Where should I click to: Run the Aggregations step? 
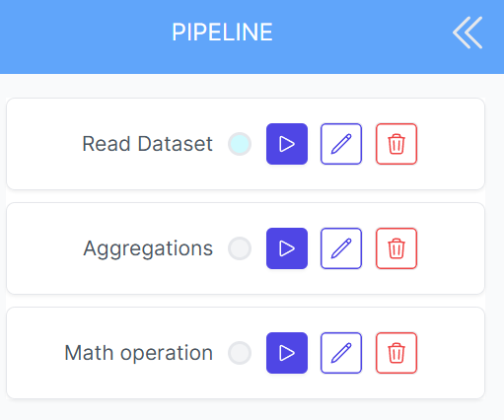pos(287,248)
